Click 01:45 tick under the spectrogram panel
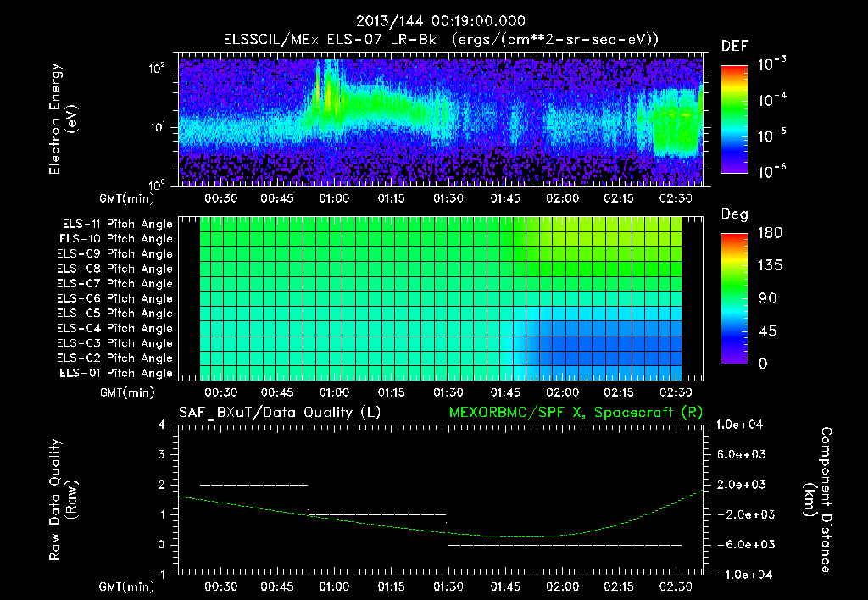 [x=505, y=198]
